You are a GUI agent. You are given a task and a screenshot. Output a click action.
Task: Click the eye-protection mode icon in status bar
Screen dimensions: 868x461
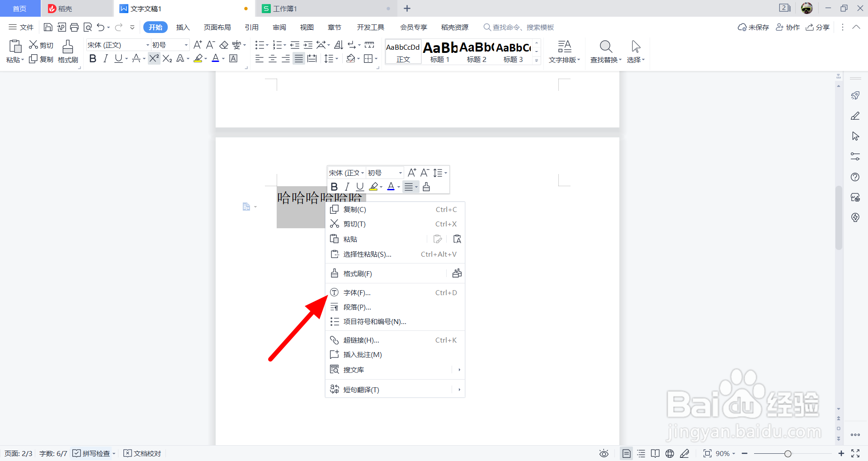click(x=604, y=453)
